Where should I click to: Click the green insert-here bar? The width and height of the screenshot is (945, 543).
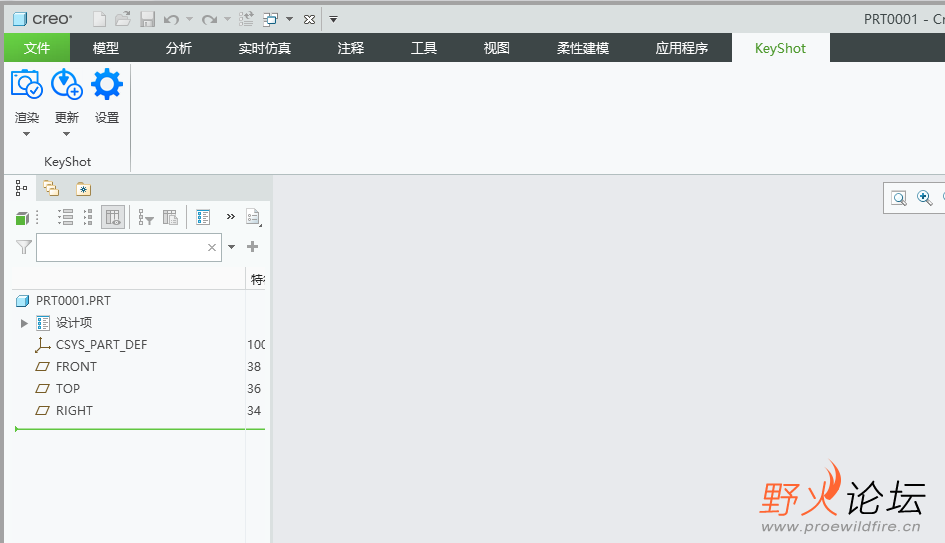pyautogui.click(x=140, y=429)
